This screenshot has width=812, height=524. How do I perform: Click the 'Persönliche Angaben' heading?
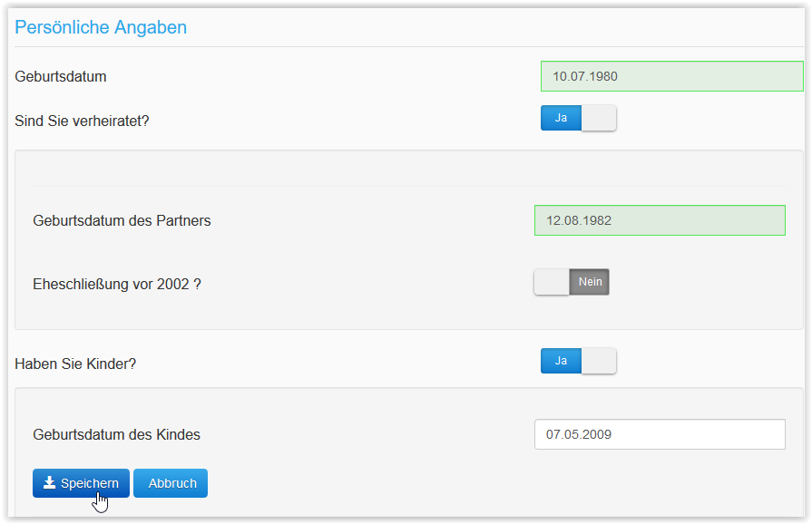101,27
